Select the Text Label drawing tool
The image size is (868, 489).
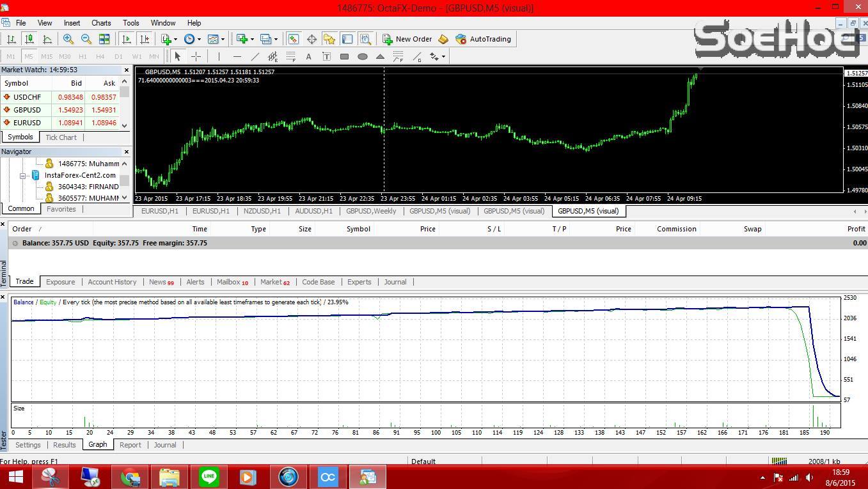pos(326,56)
